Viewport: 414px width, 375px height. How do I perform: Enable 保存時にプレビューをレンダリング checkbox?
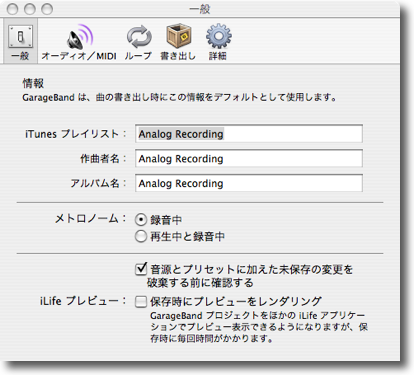[141, 302]
